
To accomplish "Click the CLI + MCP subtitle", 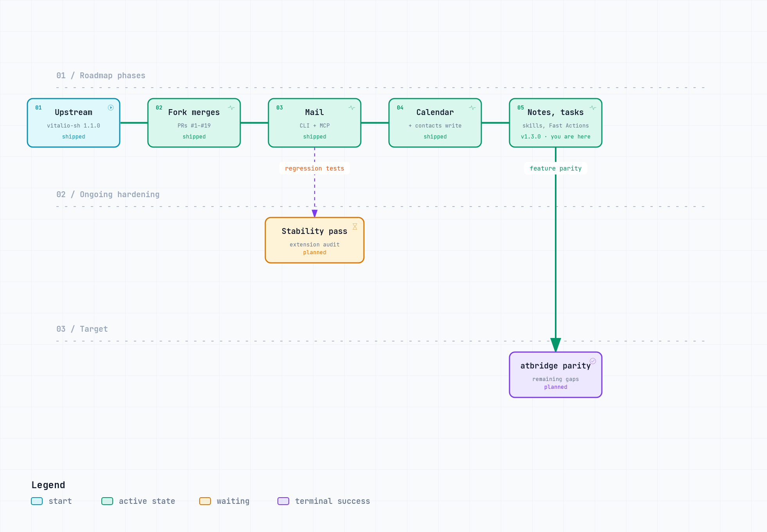I will tap(315, 126).
